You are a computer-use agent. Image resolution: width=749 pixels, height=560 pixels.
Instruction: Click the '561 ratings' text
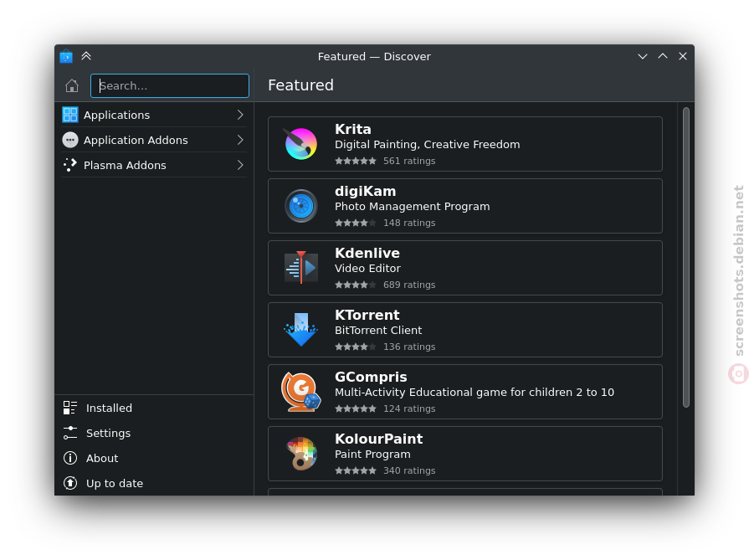click(x=409, y=161)
